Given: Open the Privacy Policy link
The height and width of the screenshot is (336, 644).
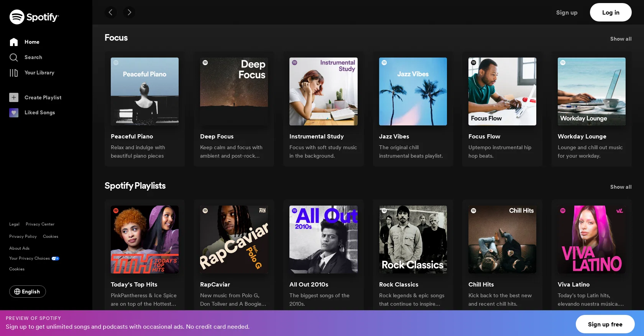Looking at the screenshot, I should pos(23,236).
